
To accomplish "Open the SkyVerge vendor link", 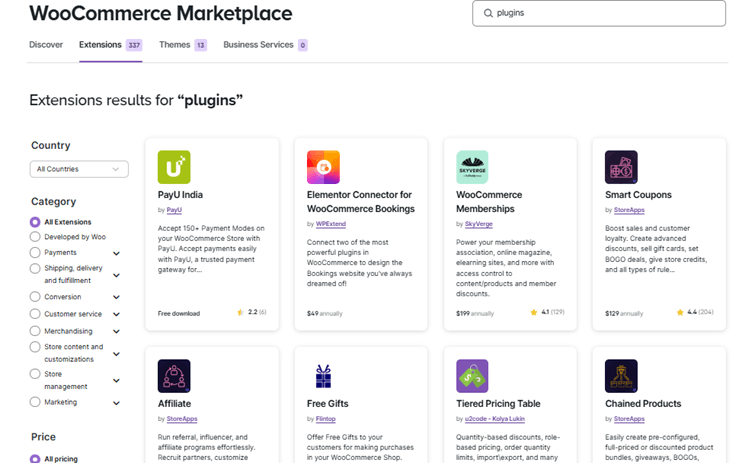I will tap(479, 224).
